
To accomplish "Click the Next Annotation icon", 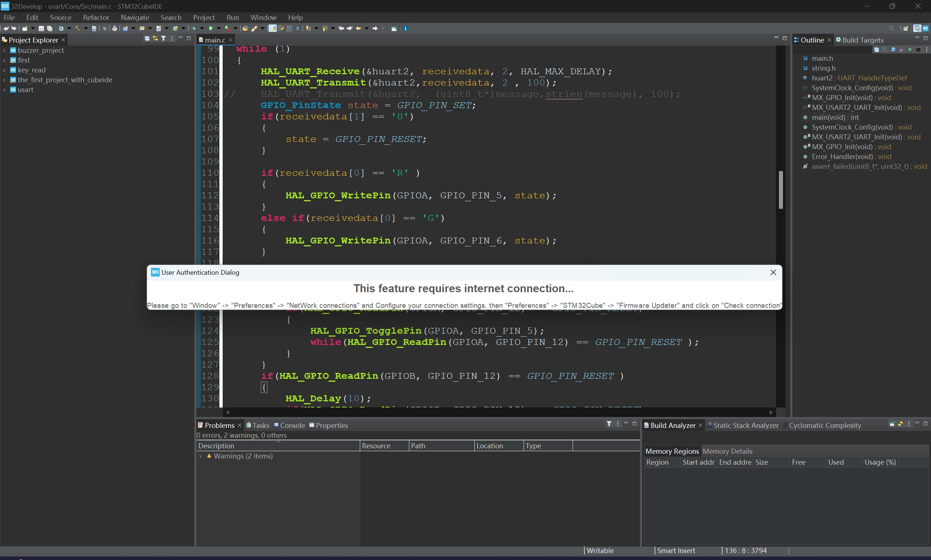I will [308, 28].
